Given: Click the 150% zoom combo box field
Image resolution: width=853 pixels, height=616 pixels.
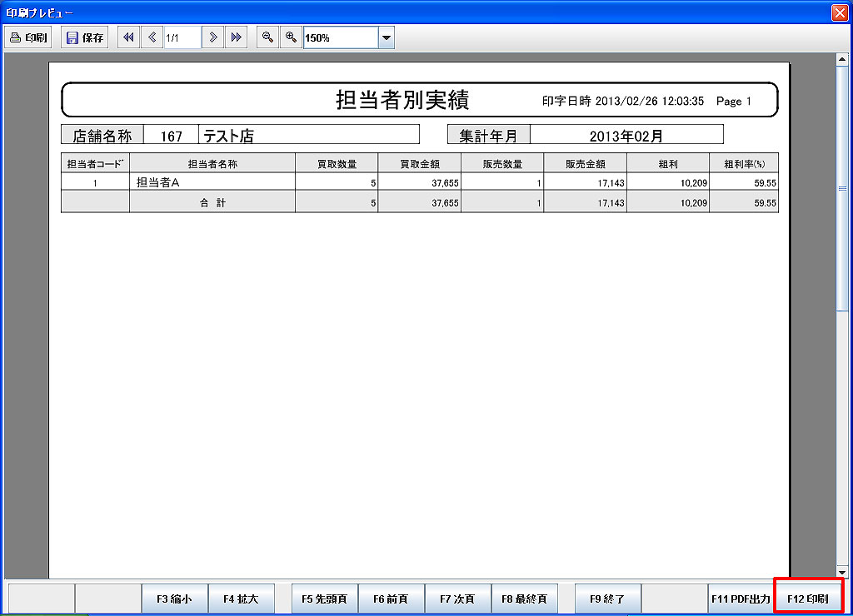Looking at the screenshot, I should (340, 37).
